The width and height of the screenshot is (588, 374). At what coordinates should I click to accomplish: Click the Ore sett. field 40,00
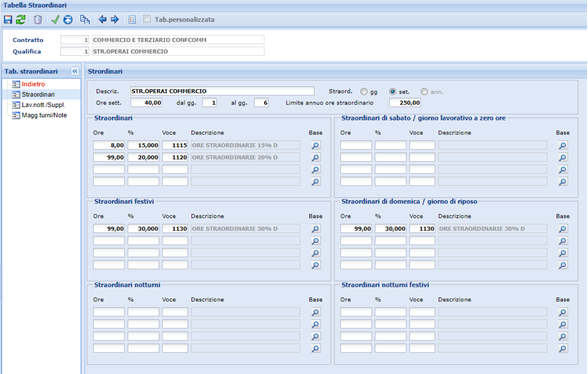(146, 102)
